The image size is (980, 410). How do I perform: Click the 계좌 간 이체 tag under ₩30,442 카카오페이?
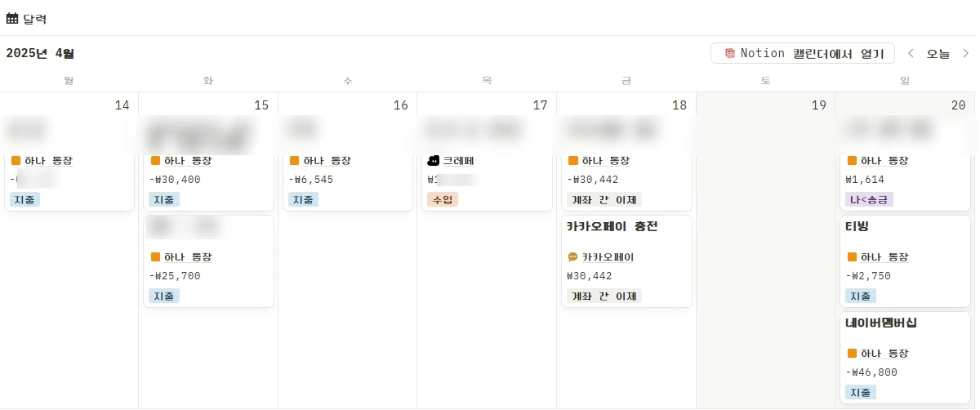[x=604, y=296]
